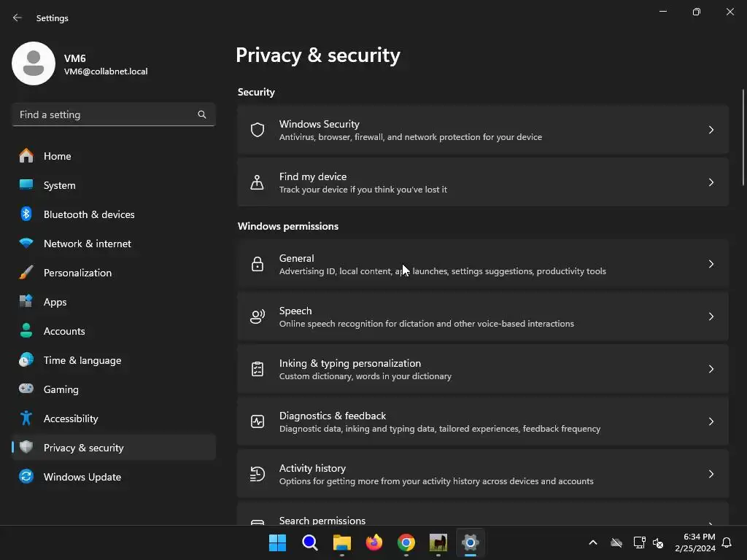Click the Accounts person icon
This screenshot has width=747, height=560.
point(26,330)
